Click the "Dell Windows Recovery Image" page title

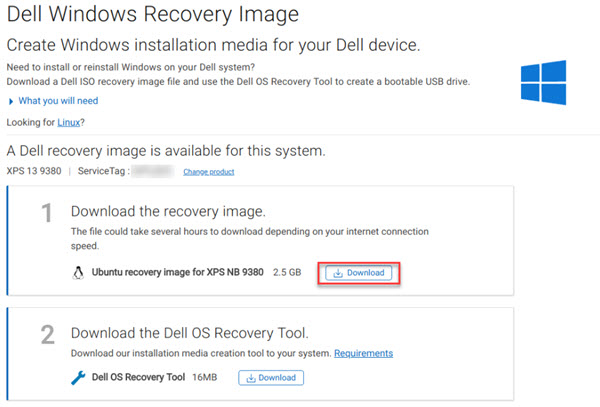pyautogui.click(x=151, y=15)
